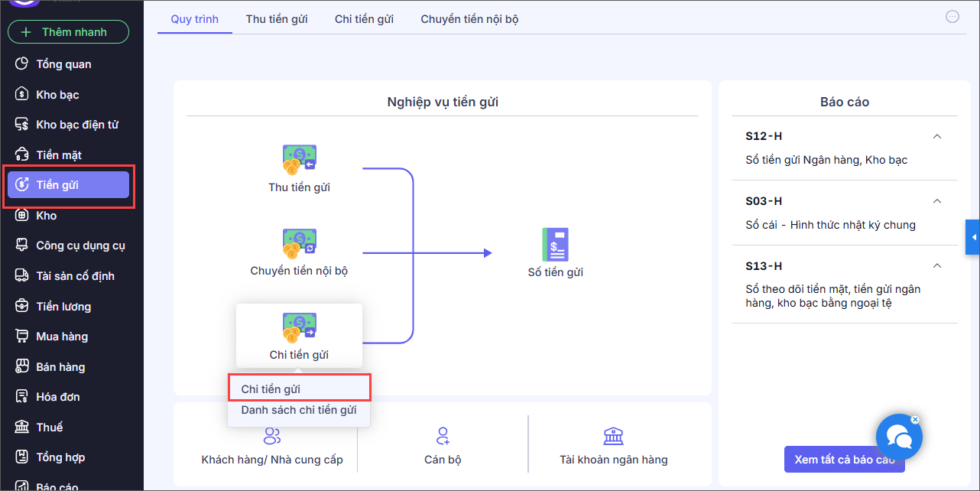Open the Tiền mặt sidebar icon

[22, 155]
